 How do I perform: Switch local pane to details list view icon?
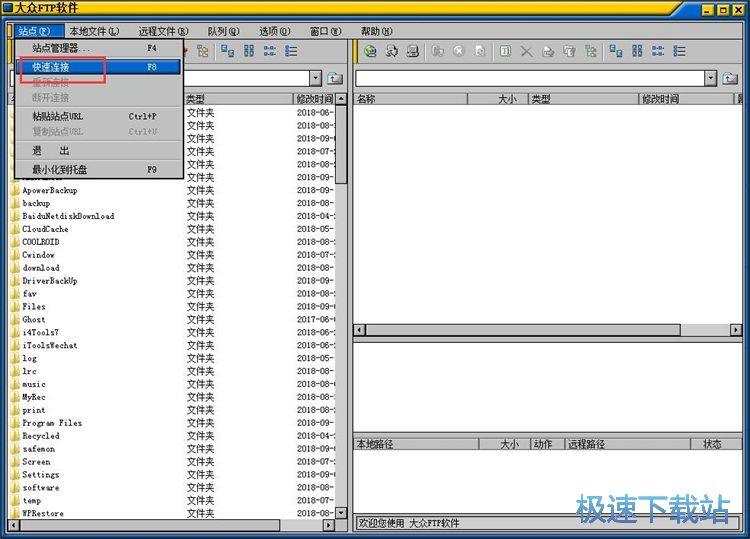tap(291, 51)
